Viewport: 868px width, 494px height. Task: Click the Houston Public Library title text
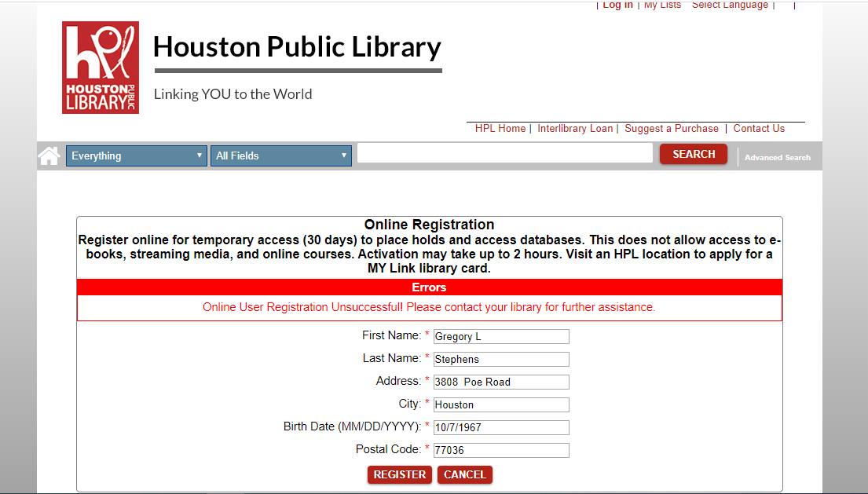coord(297,47)
